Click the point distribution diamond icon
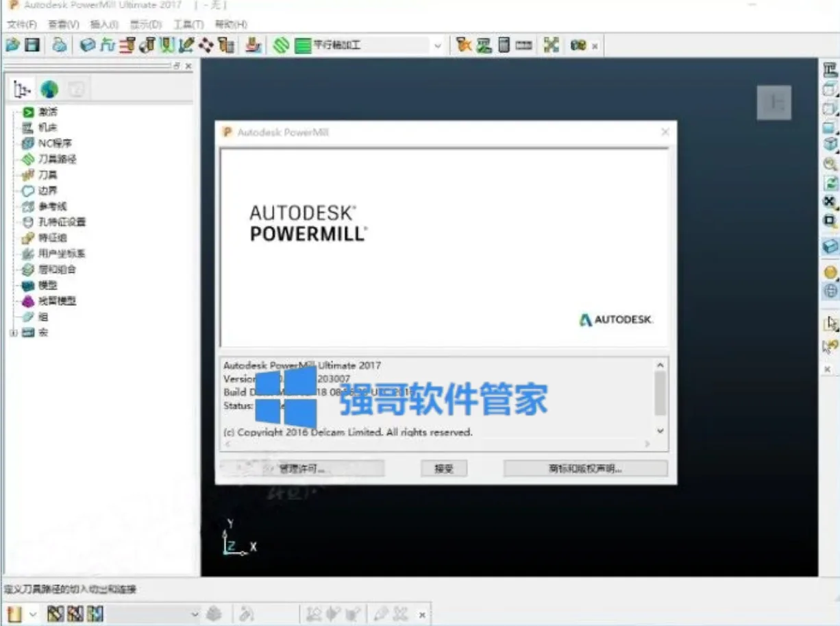 pyautogui.click(x=206, y=45)
